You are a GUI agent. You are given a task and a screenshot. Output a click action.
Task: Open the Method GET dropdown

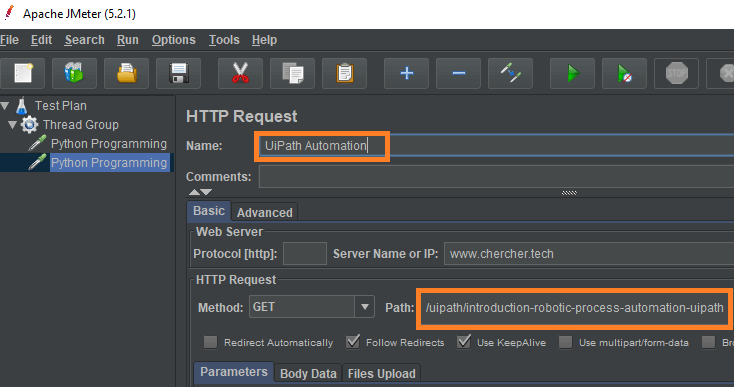click(364, 307)
